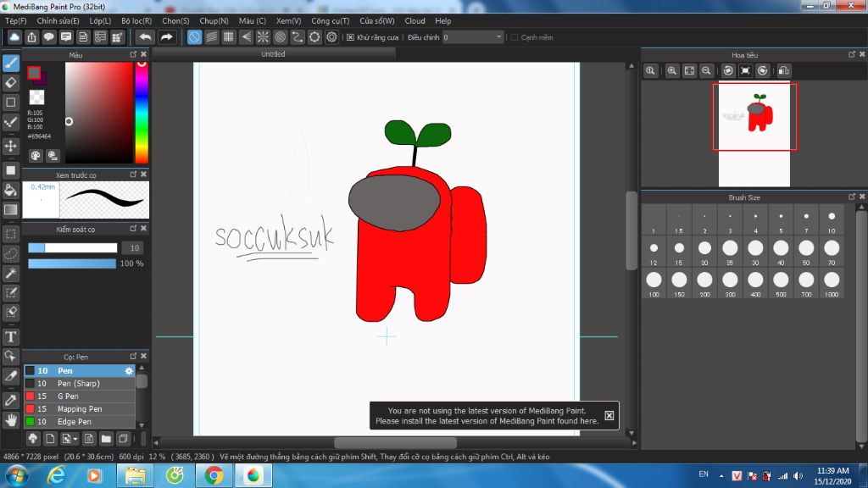Image resolution: width=868 pixels, height=488 pixels.
Task: Open the Cửa sổ(W) menu
Action: tap(377, 21)
